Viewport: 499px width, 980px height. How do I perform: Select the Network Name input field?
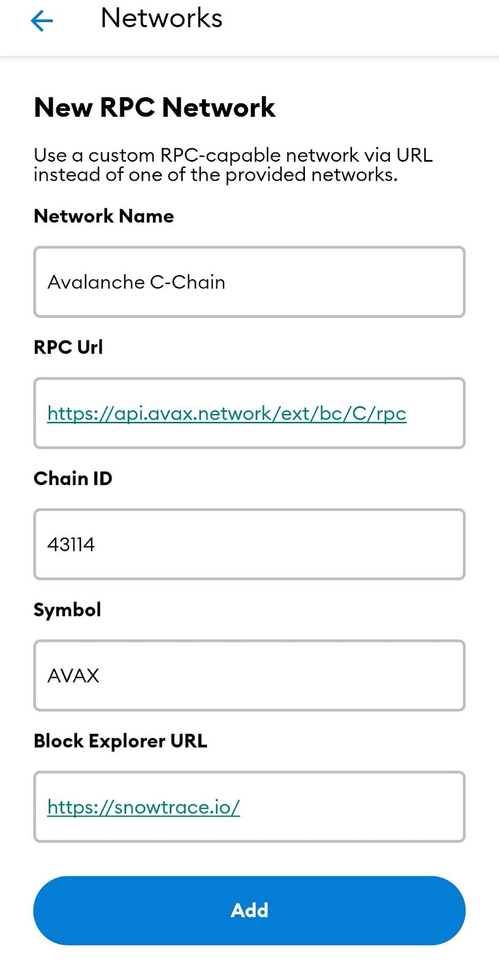pos(249,282)
